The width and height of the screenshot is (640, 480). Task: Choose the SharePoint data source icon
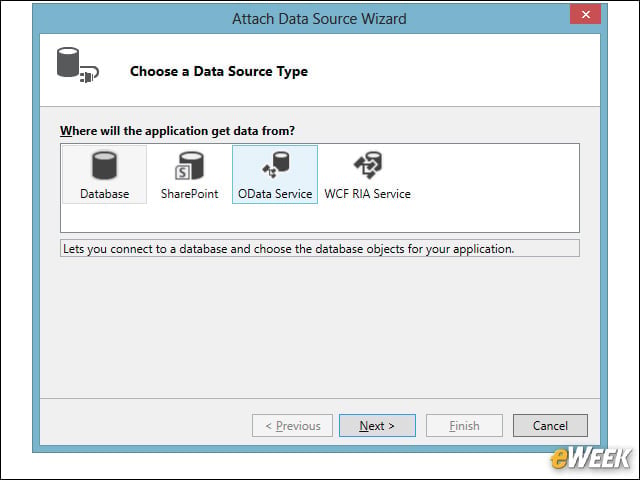[x=189, y=165]
